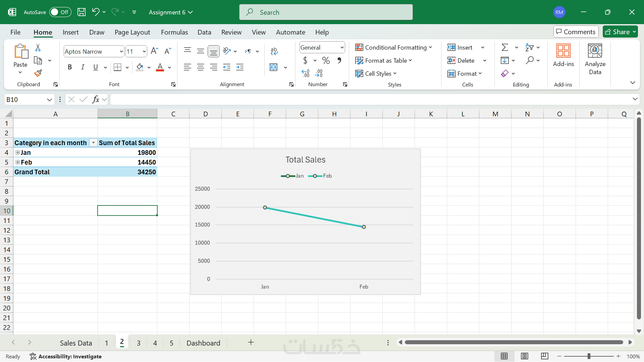
Task: Open the Page Layout tab
Action: coord(132,32)
